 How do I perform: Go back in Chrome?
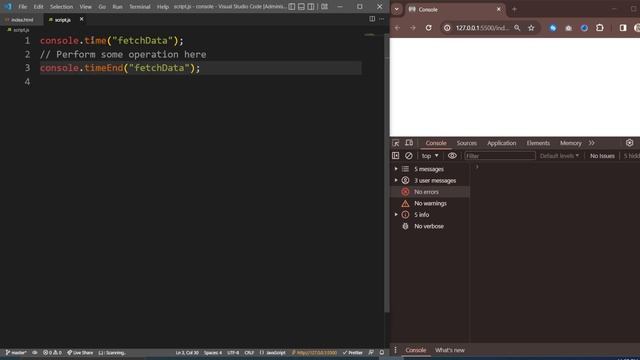[398, 28]
